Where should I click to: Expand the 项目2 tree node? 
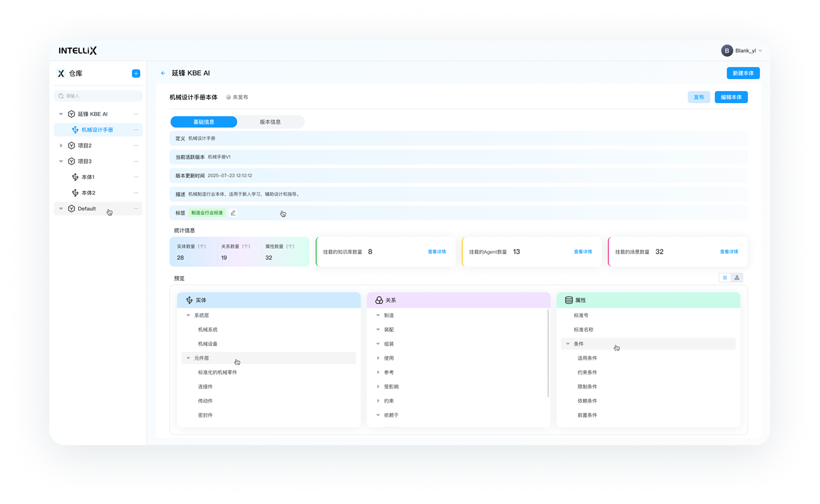coord(61,145)
